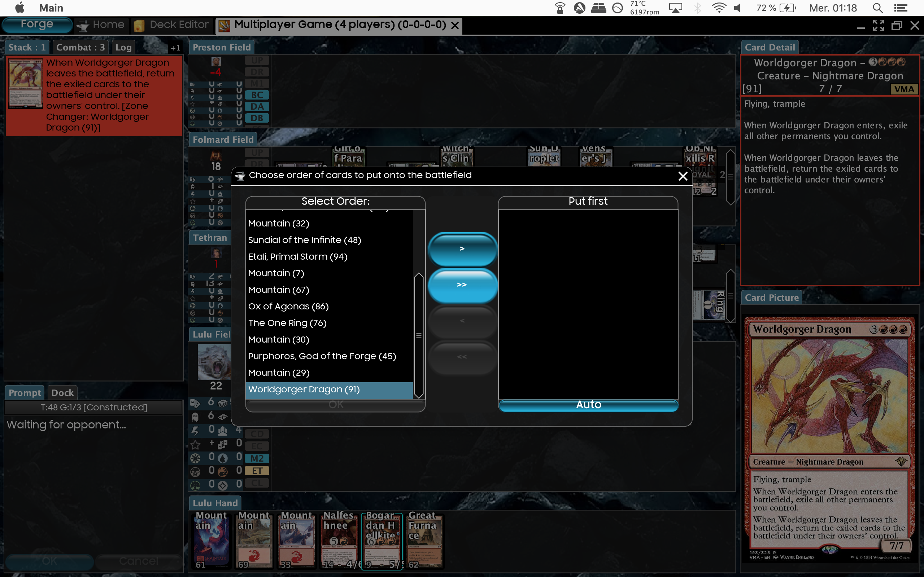Toggle the ET phase stop for Lulu
The width and height of the screenshot is (924, 577).
(257, 471)
